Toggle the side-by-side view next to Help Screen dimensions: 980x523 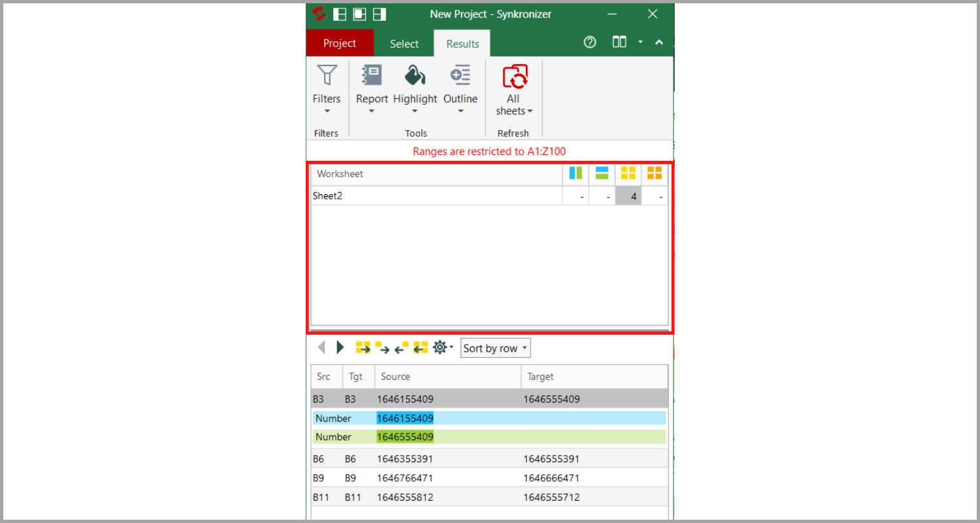tap(619, 41)
